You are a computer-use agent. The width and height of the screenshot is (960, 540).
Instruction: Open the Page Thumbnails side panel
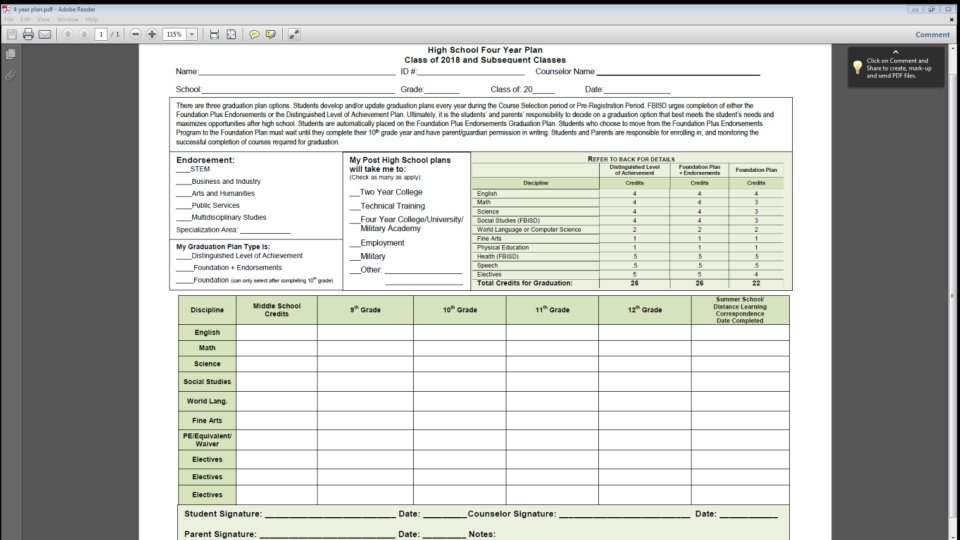coord(10,54)
